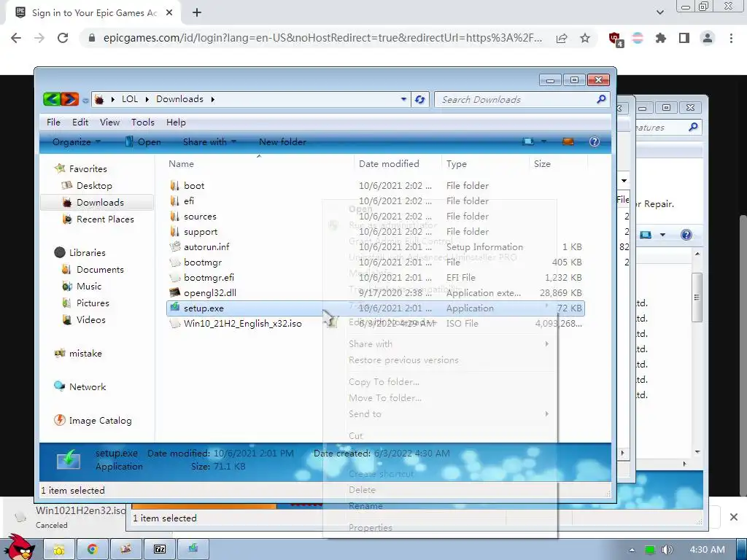Click the Explorer Back arrow button
This screenshot has height=560, width=747.
(x=52, y=99)
